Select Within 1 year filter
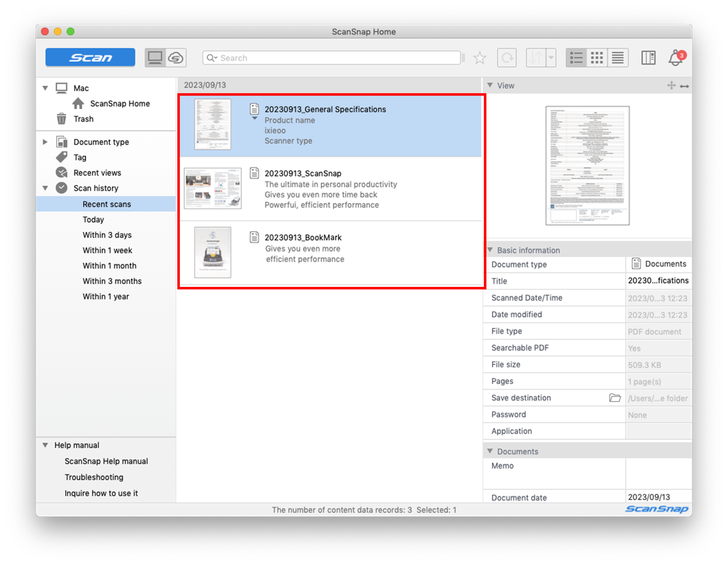Screen dimensions: 728x564 coord(106,296)
